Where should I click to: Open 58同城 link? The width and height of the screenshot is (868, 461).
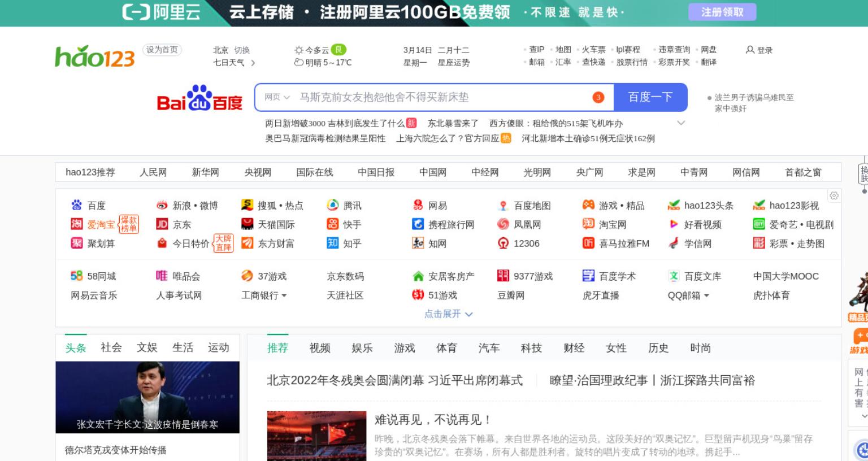tap(101, 276)
